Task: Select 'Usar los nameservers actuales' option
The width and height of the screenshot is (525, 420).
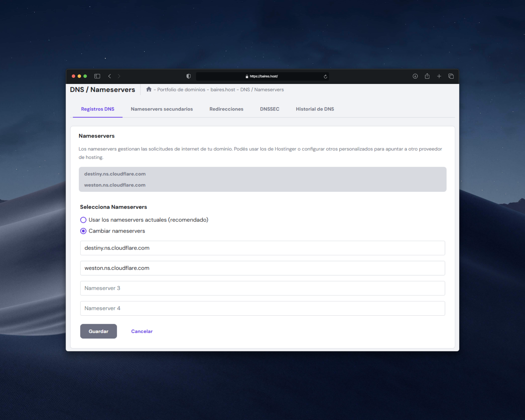Action: coord(83,220)
